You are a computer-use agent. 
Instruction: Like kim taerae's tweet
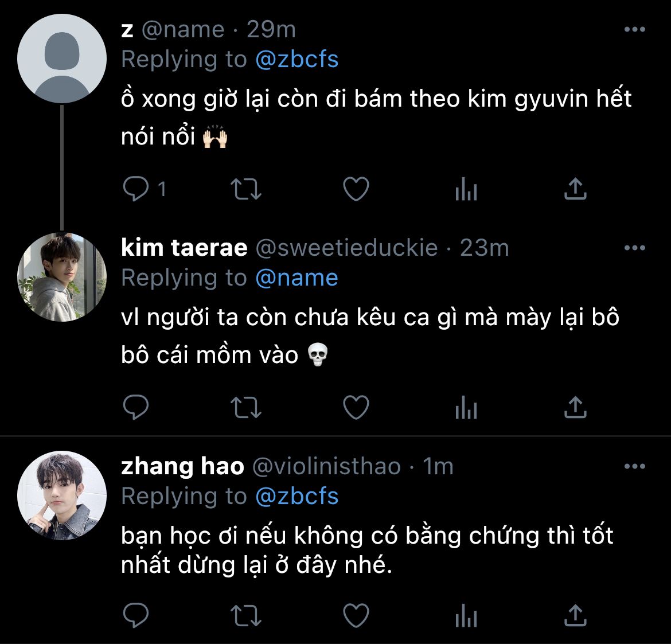(356, 408)
